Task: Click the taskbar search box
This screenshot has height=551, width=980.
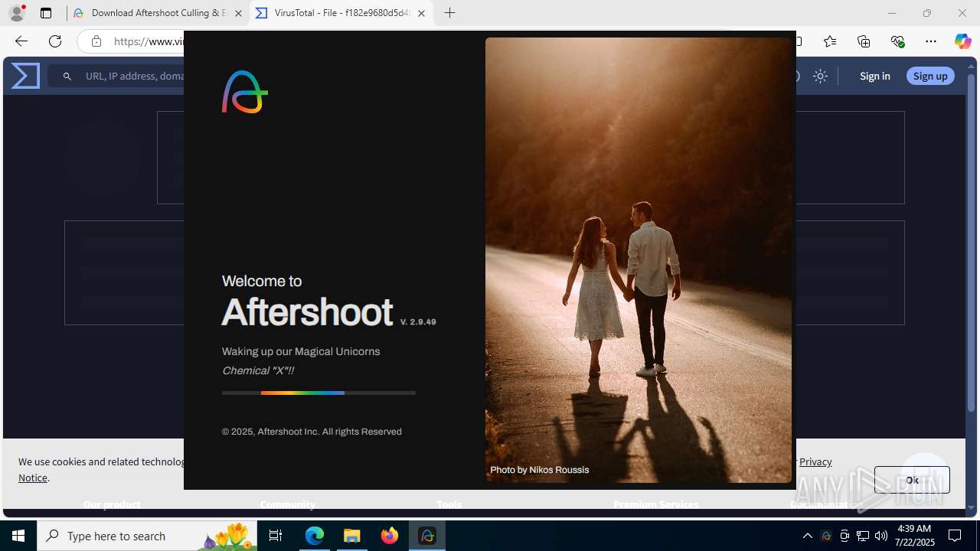Action: tap(147, 536)
